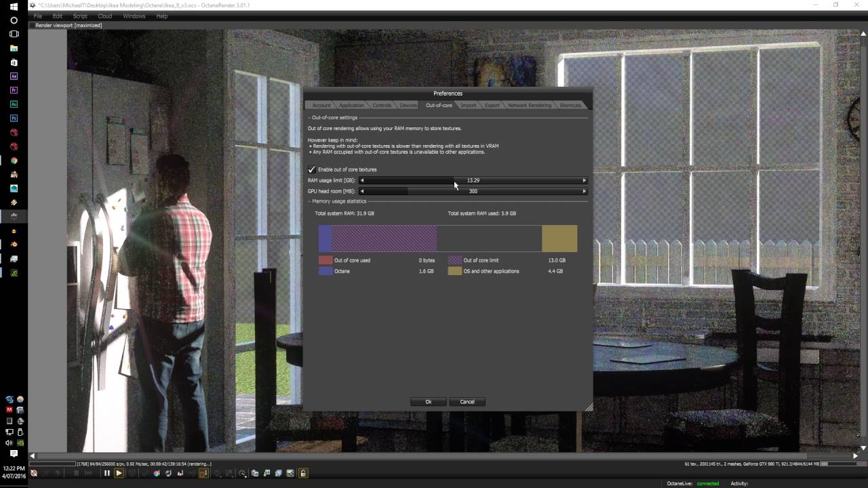Open Google Chrome from taskbar
868x488 pixels.
pyautogui.click(x=14, y=161)
